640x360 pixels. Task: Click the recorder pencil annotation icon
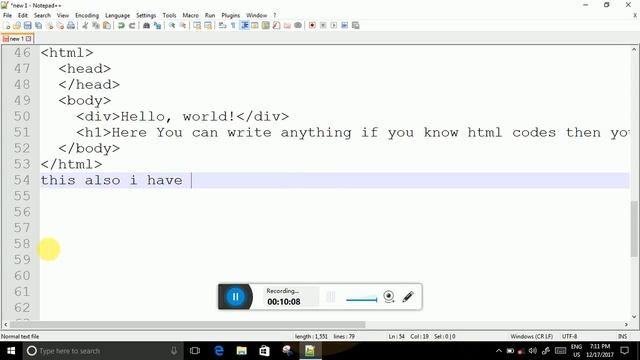coord(408,297)
